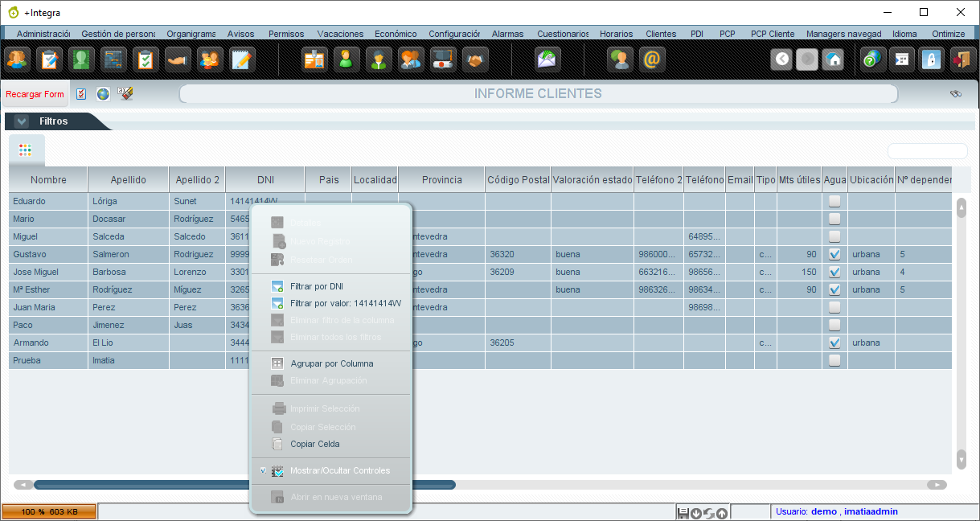Select the Gustavo name cell

(48, 254)
